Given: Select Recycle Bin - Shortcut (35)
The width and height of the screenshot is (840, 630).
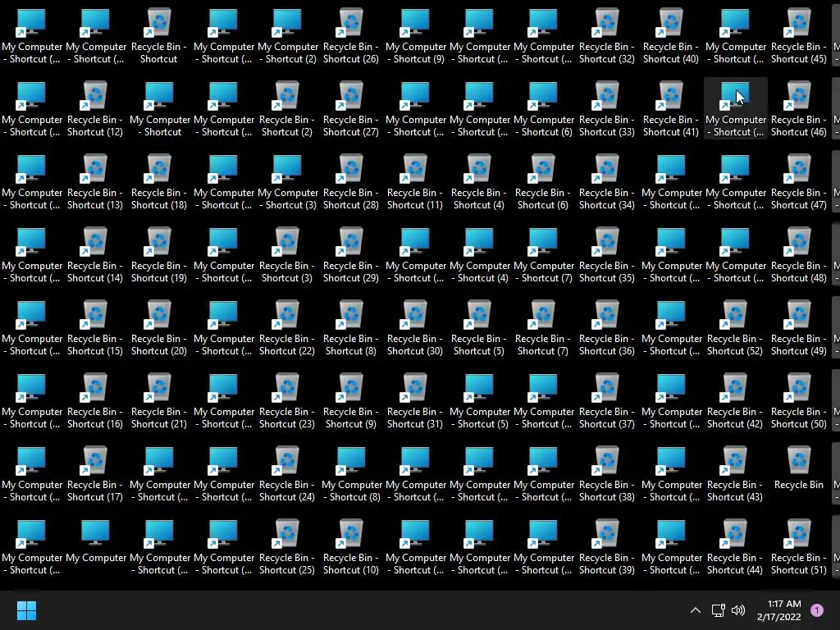Looking at the screenshot, I should (607, 254).
